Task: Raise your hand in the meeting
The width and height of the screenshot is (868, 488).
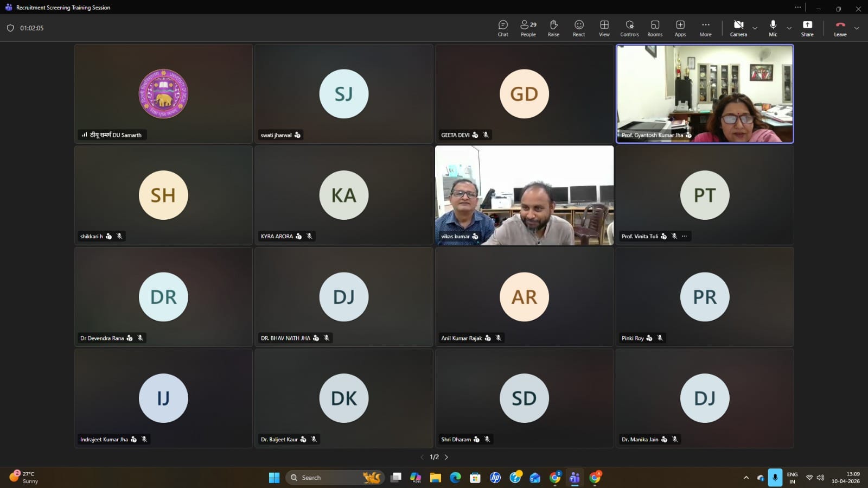Action: coord(553,28)
